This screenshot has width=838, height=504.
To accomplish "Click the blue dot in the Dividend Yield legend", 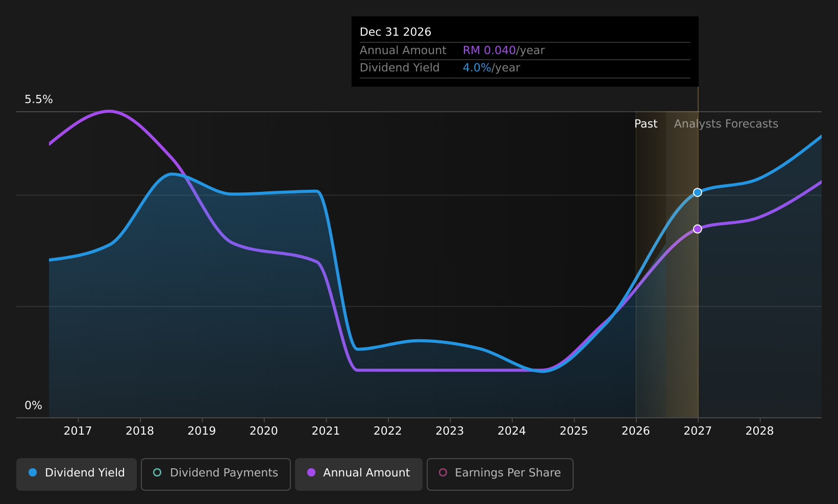I will pyautogui.click(x=33, y=472).
